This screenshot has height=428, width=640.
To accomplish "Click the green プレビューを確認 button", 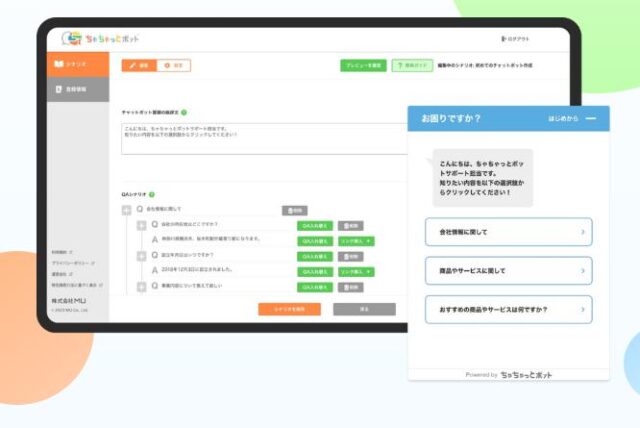I will point(362,65).
